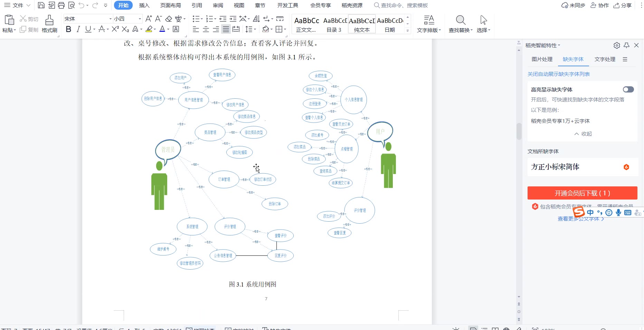Apply superscript formatting
Viewport: 644px width, 330px height.
tap(115, 29)
